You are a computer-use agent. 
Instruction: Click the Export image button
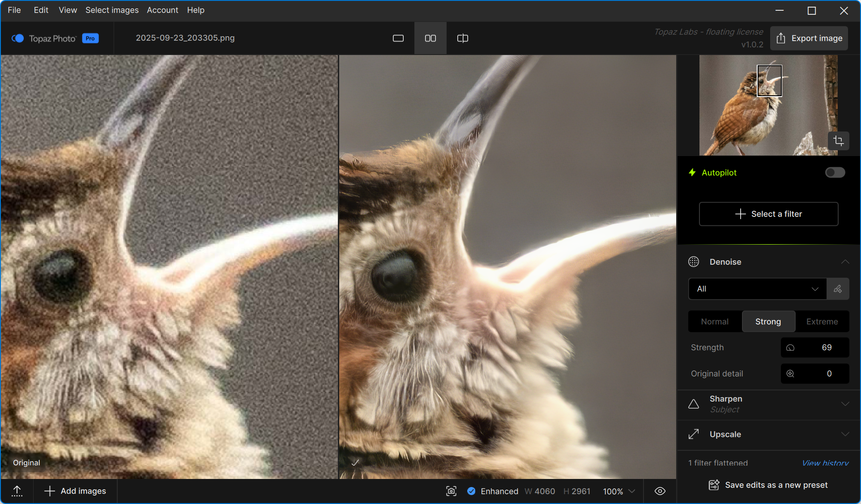tap(809, 38)
